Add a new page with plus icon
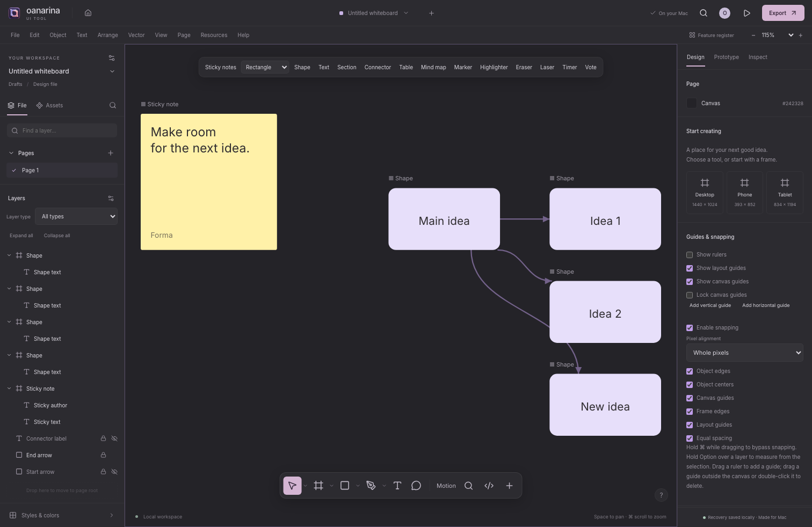Viewport: 812px width, 527px height. click(111, 153)
